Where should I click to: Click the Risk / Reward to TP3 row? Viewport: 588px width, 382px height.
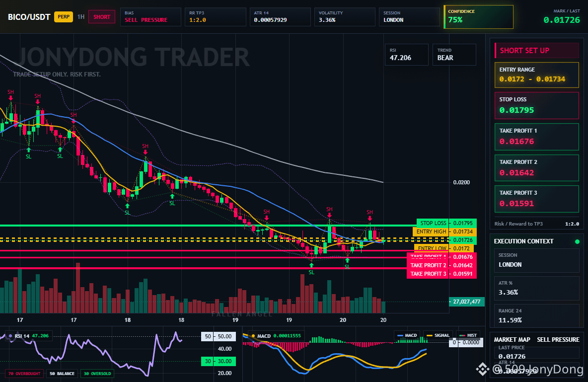(x=537, y=224)
